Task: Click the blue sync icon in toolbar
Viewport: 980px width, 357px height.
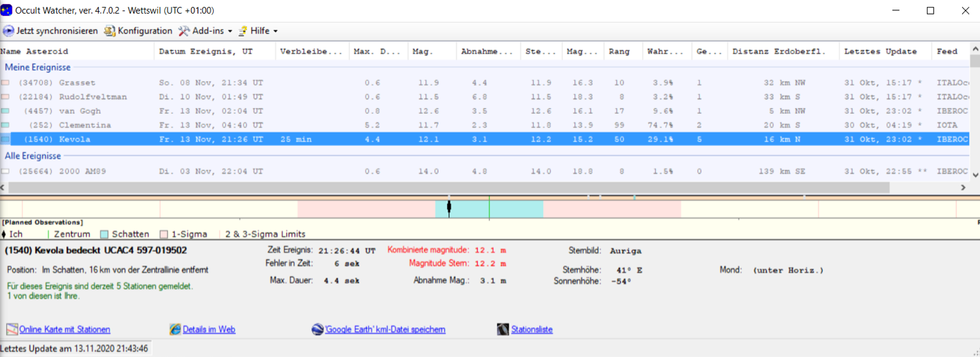Action: point(8,31)
